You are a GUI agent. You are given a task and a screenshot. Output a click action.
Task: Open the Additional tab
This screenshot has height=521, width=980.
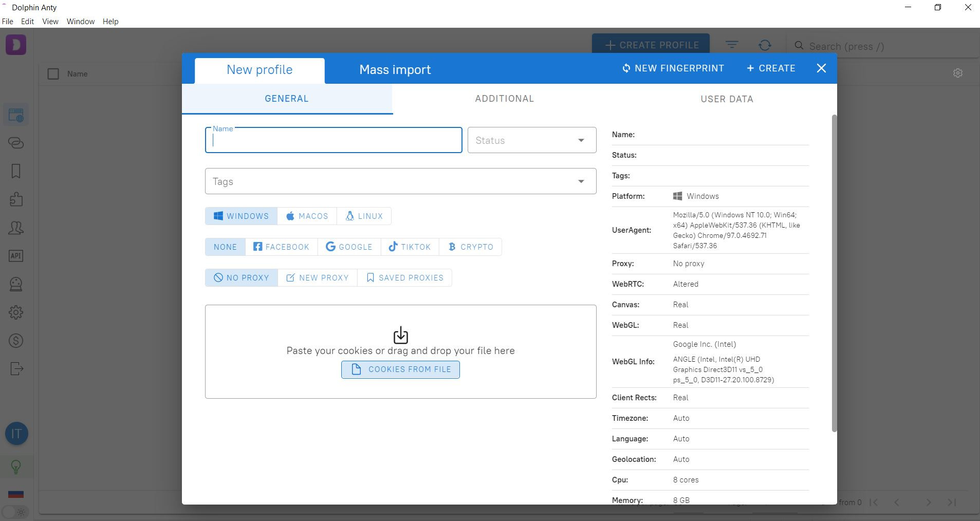(504, 99)
